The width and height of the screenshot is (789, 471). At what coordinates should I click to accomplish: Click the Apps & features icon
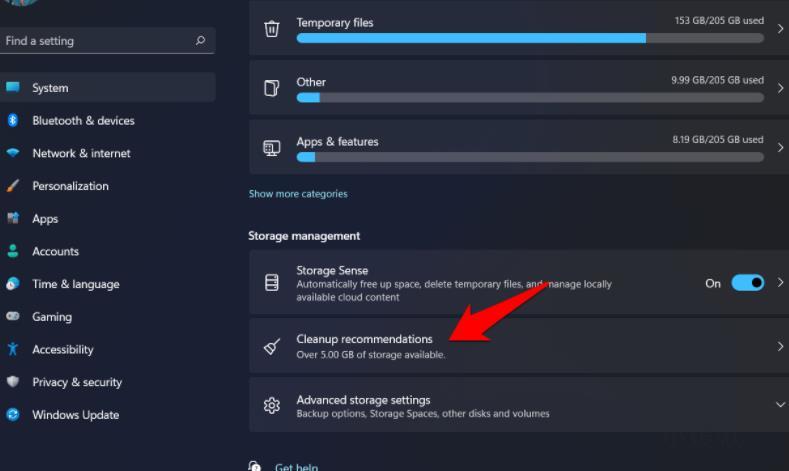(271, 148)
